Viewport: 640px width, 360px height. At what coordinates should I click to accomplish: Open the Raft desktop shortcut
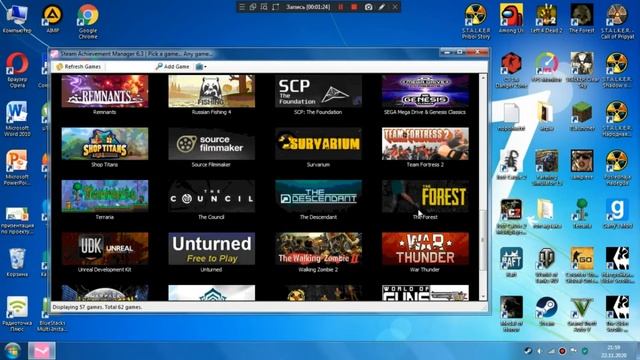[x=511, y=262]
